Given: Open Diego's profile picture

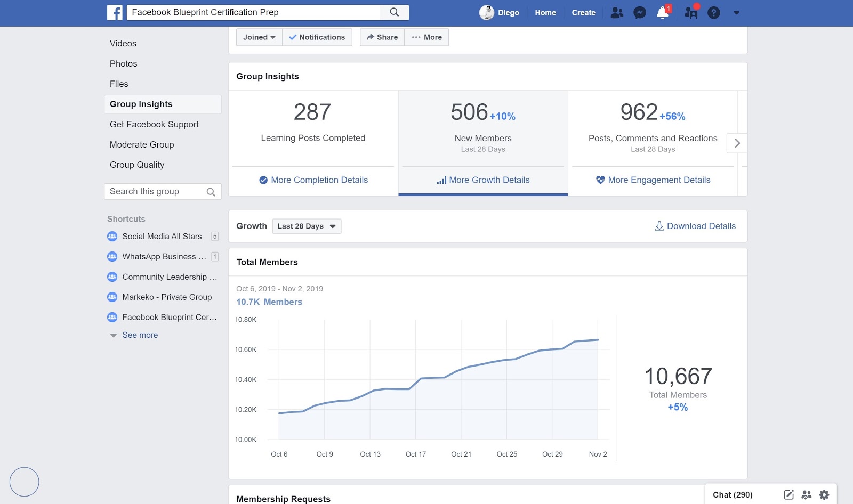Looking at the screenshot, I should click(486, 12).
